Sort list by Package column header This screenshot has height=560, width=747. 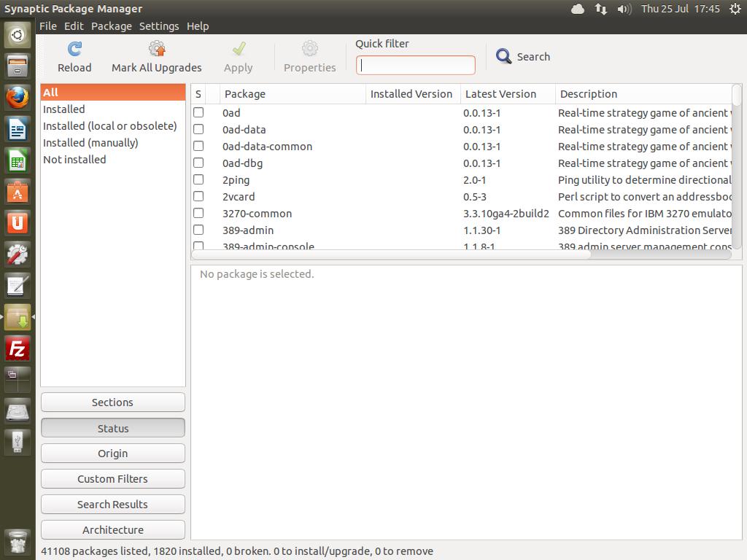point(292,94)
